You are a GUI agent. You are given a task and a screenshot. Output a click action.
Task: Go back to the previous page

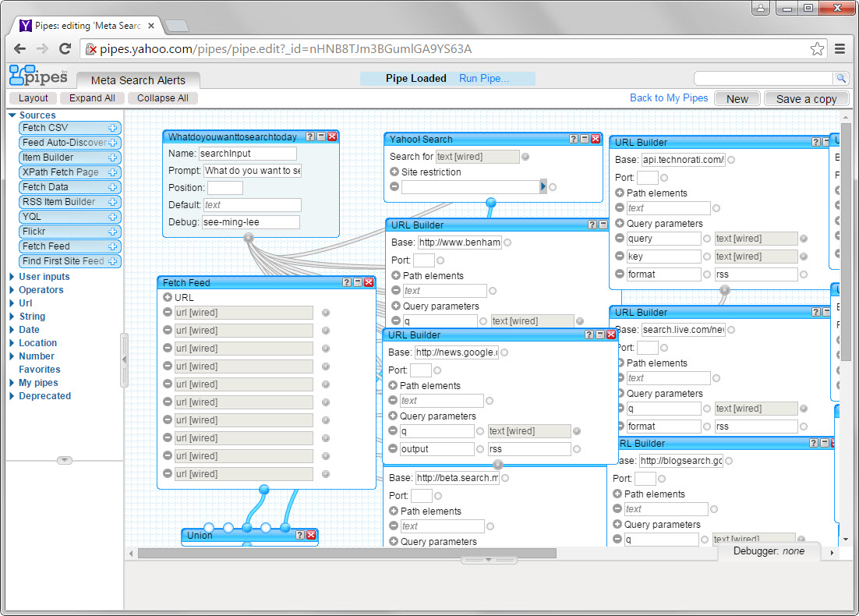(x=20, y=49)
